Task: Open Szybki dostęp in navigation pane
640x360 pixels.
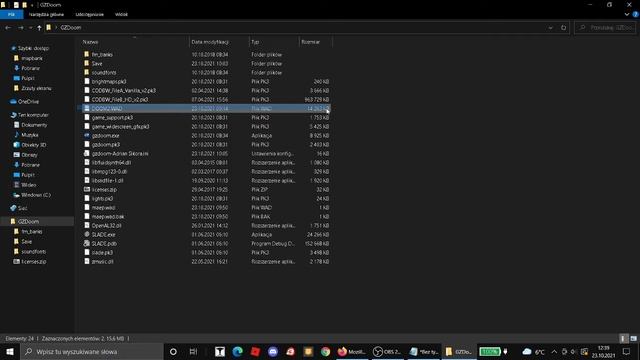Action: tap(33, 48)
